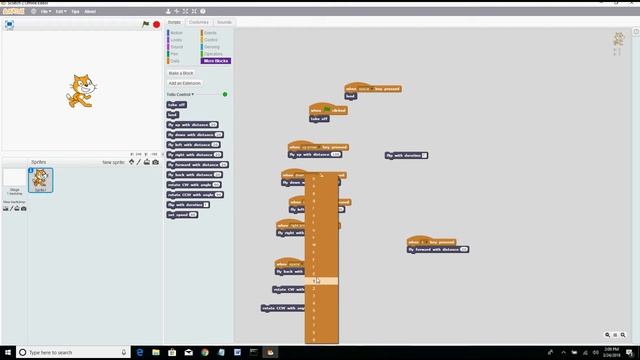
Task: Paint a new backdrop
Action: (11, 209)
